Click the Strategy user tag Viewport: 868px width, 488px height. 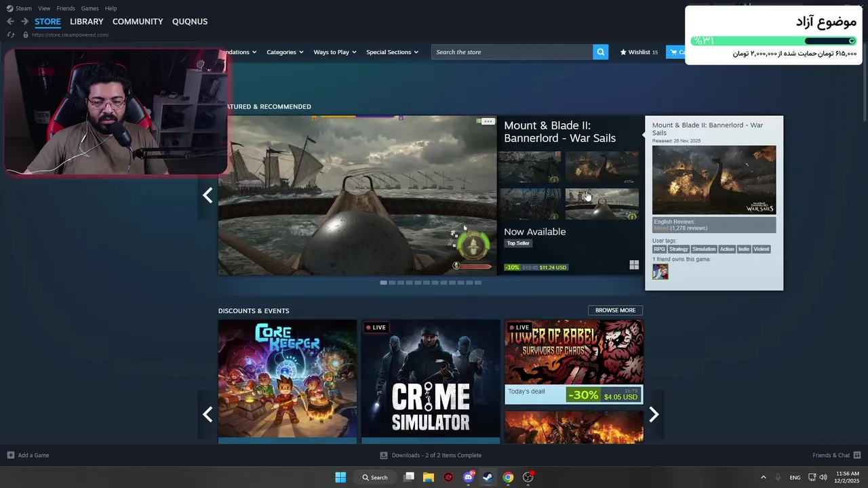pos(678,249)
